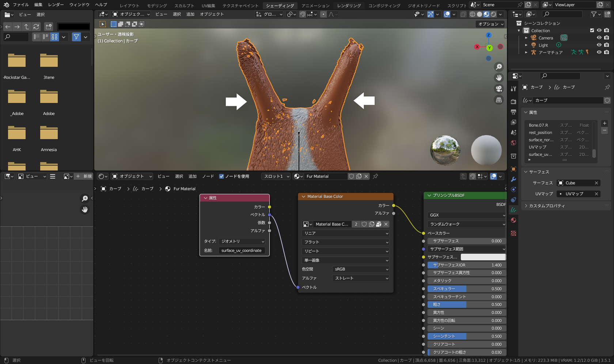This screenshot has height=364, width=614.
Task: Switch to the 'アニメーション' workspace tab
Action: (315, 5)
